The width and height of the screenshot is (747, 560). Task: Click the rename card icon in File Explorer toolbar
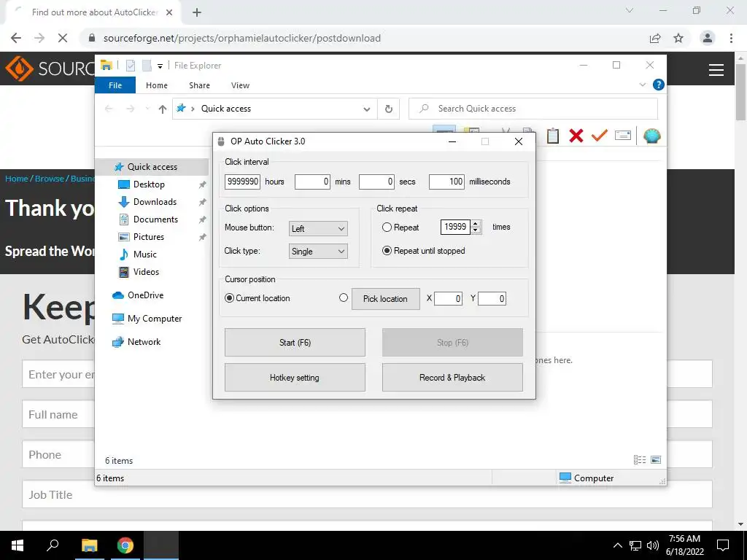[x=623, y=136]
